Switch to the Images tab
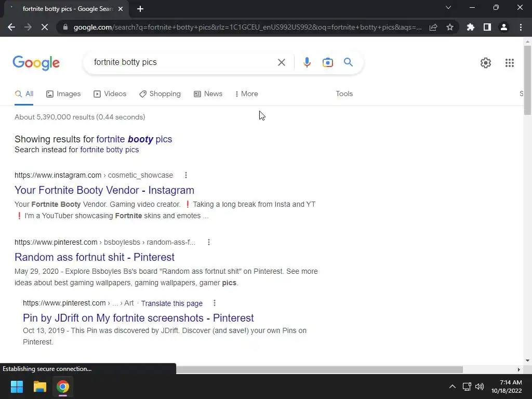The image size is (532, 399). tap(63, 94)
